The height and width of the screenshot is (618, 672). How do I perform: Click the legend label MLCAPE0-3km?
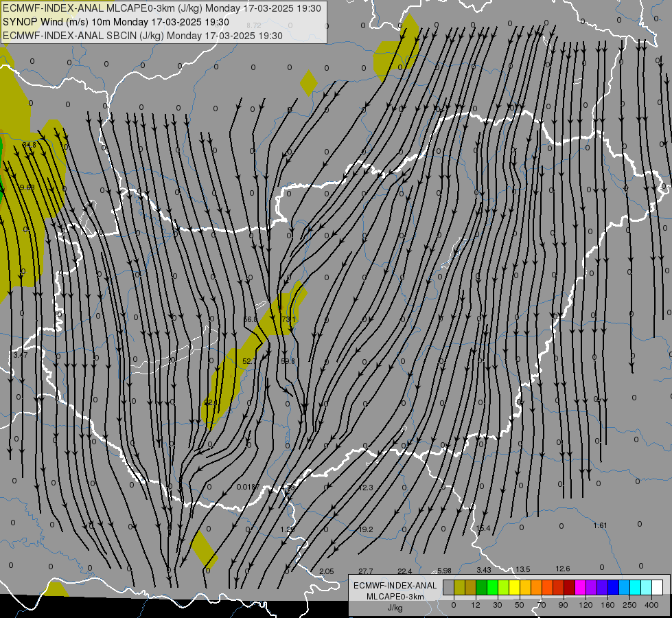pos(395,597)
